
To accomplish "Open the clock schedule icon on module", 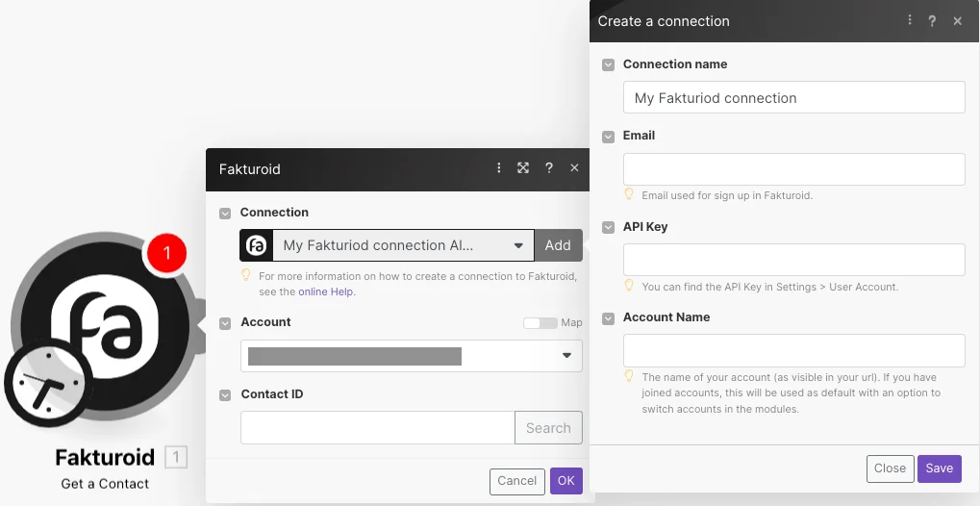I will 48,382.
